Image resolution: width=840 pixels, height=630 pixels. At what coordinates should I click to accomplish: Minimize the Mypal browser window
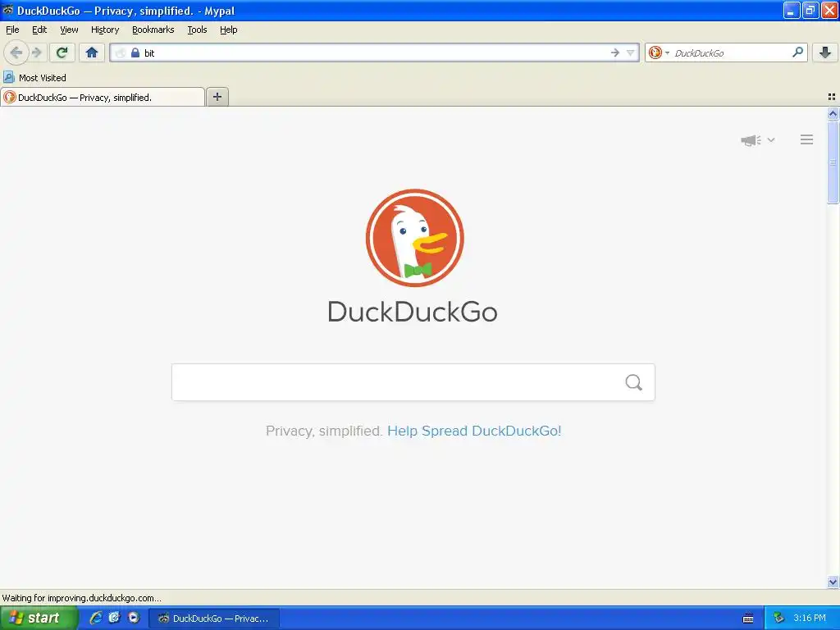tap(792, 10)
